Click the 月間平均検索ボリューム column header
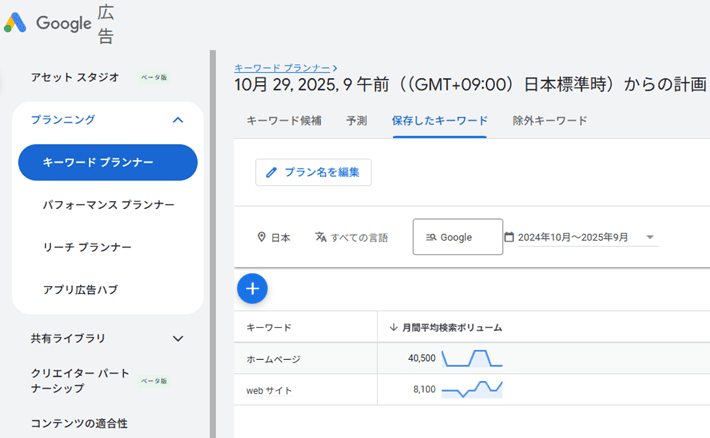The image size is (710, 438). 452,327
